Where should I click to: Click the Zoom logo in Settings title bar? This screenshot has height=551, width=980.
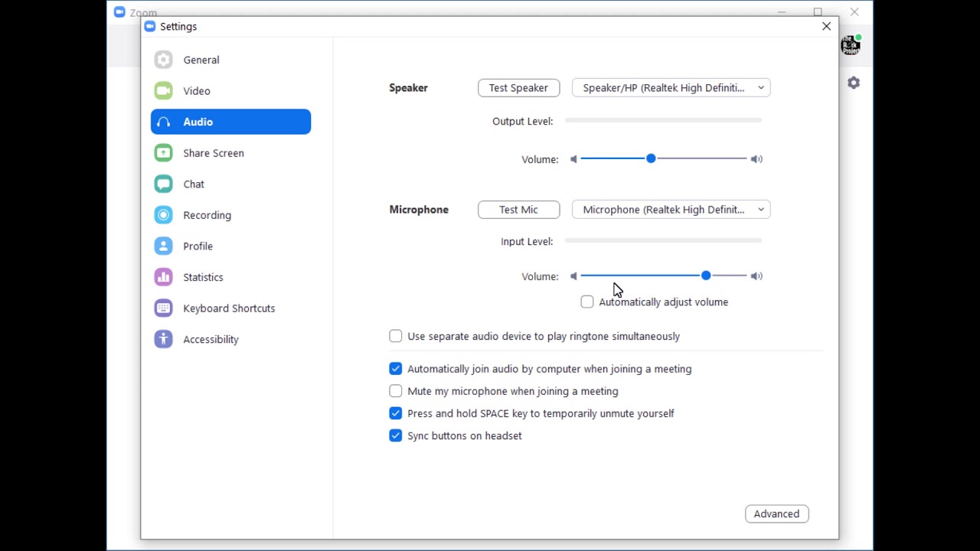pos(149,26)
